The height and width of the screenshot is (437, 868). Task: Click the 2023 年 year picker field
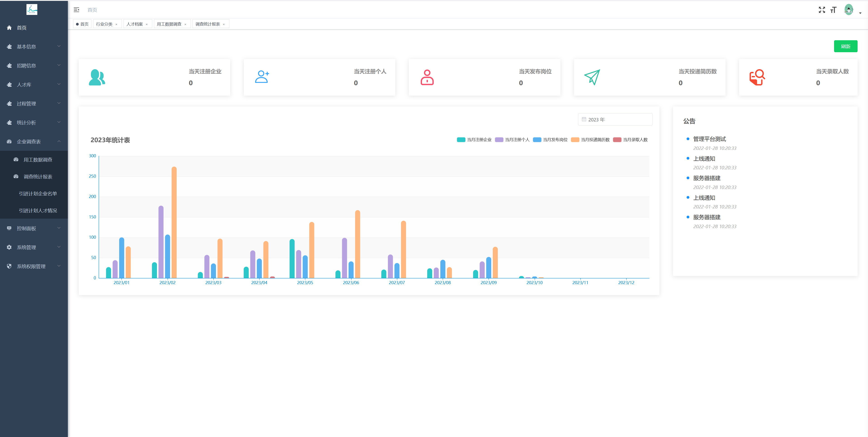click(x=615, y=119)
